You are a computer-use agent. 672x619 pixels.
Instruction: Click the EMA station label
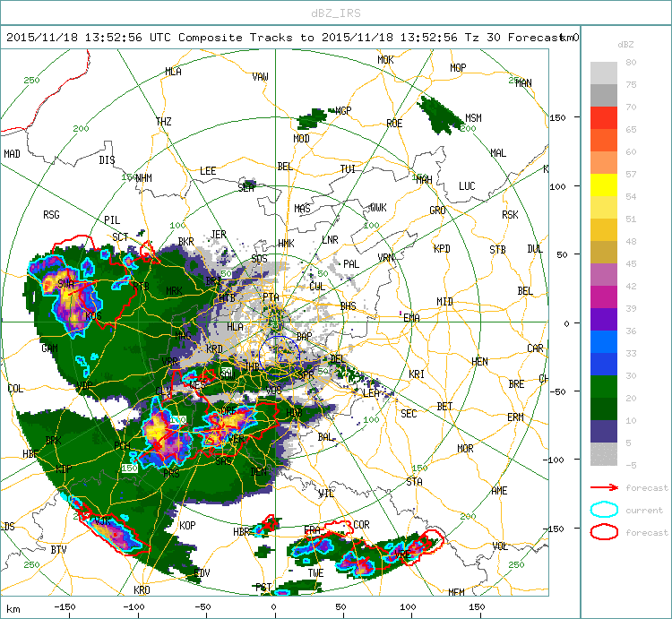pyautogui.click(x=411, y=317)
